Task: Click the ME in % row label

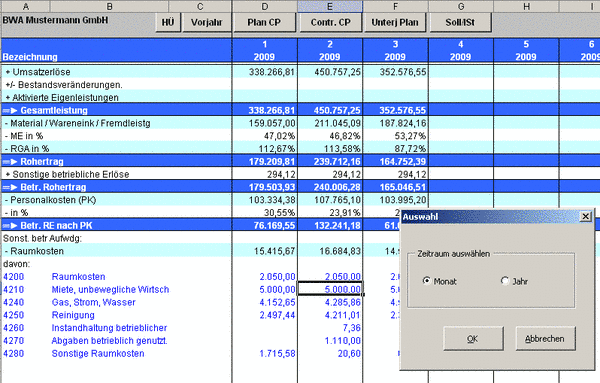Action: (24, 136)
